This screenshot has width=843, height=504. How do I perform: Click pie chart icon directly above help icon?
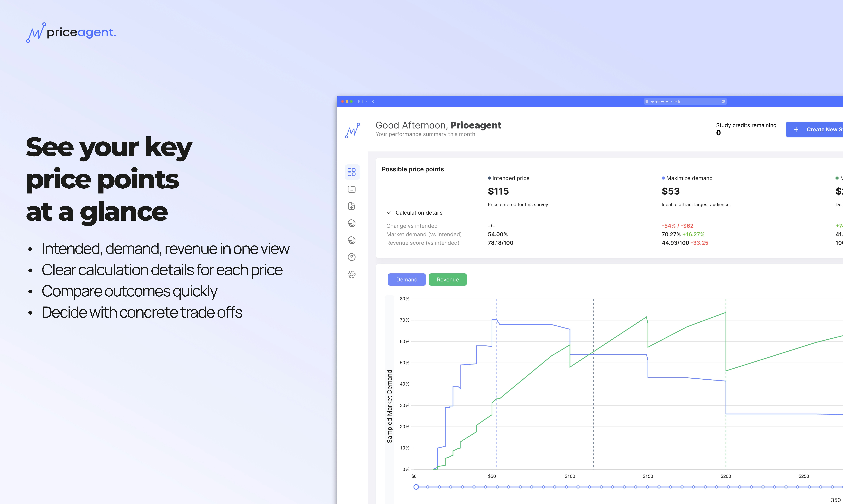pos(351,240)
